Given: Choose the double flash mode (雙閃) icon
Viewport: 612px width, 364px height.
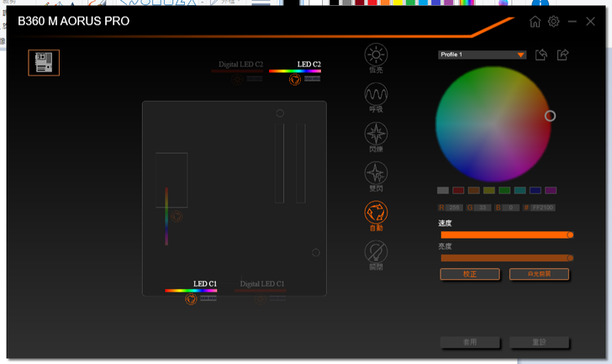Looking at the screenshot, I should pyautogui.click(x=376, y=173).
